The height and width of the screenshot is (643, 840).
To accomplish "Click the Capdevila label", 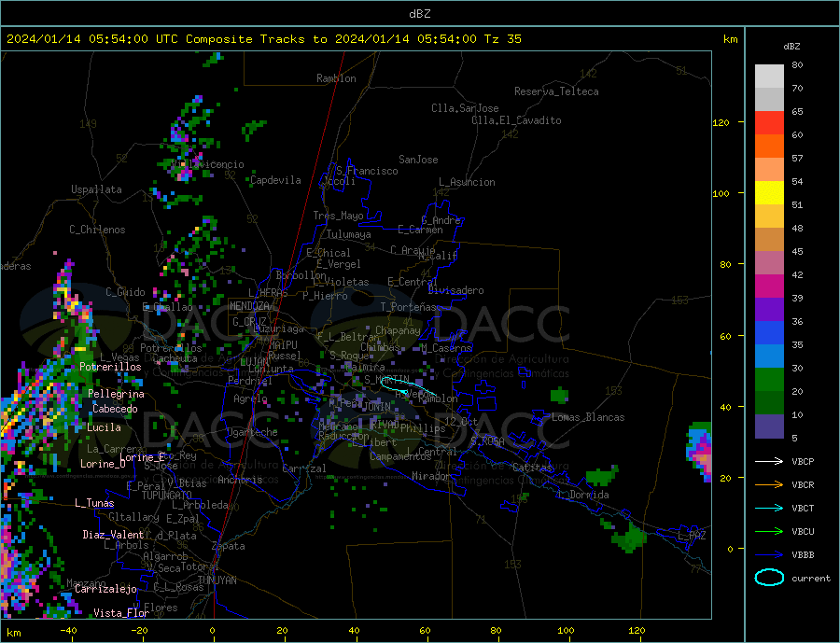I will pos(275,180).
